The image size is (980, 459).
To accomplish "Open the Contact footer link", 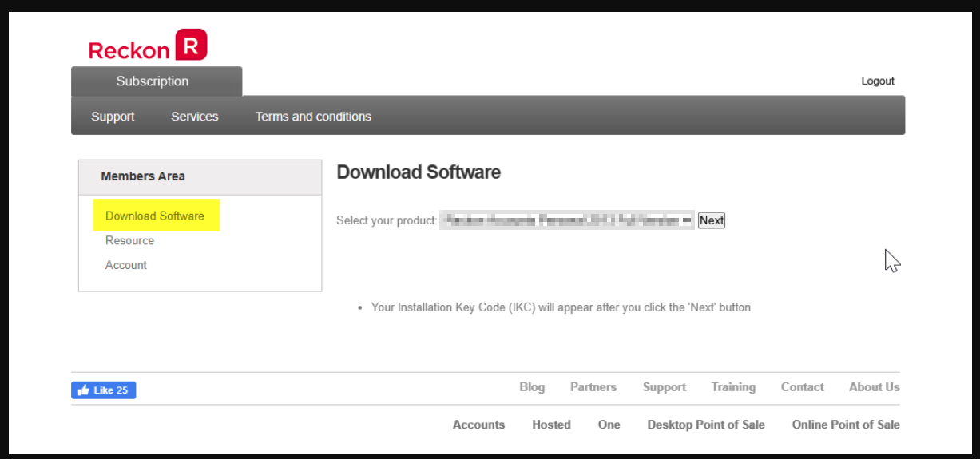I will tap(802, 387).
